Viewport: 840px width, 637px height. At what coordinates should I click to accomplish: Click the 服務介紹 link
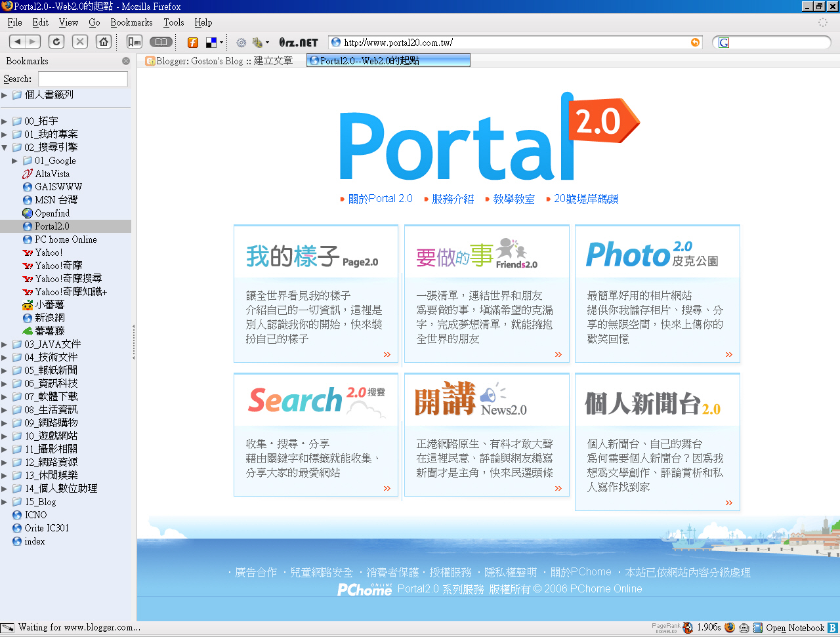(453, 199)
